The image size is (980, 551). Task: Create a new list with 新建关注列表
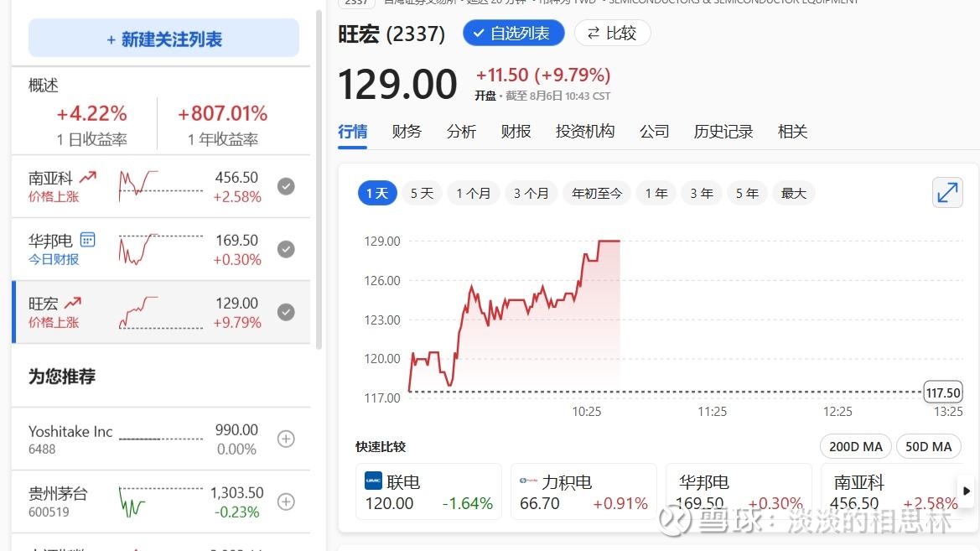point(163,39)
